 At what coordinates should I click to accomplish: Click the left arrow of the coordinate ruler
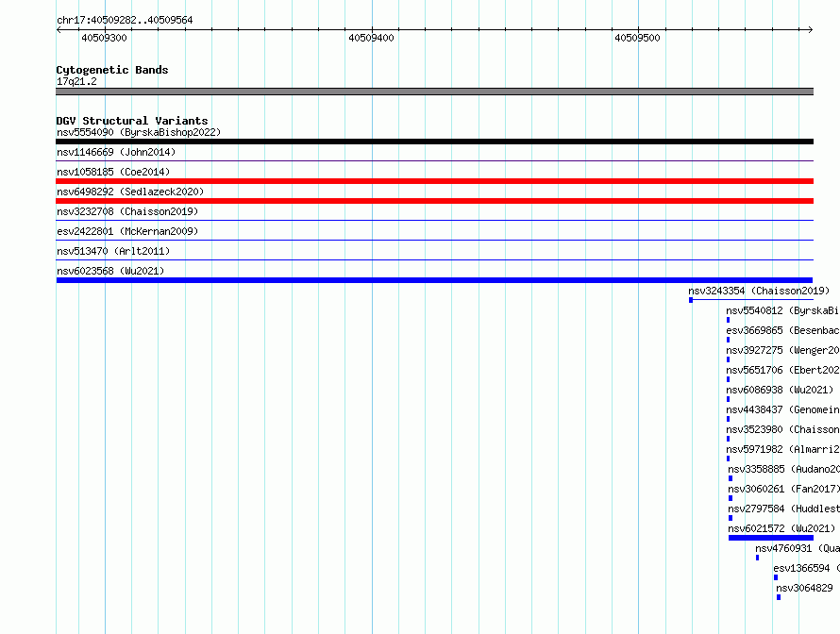(x=59, y=29)
